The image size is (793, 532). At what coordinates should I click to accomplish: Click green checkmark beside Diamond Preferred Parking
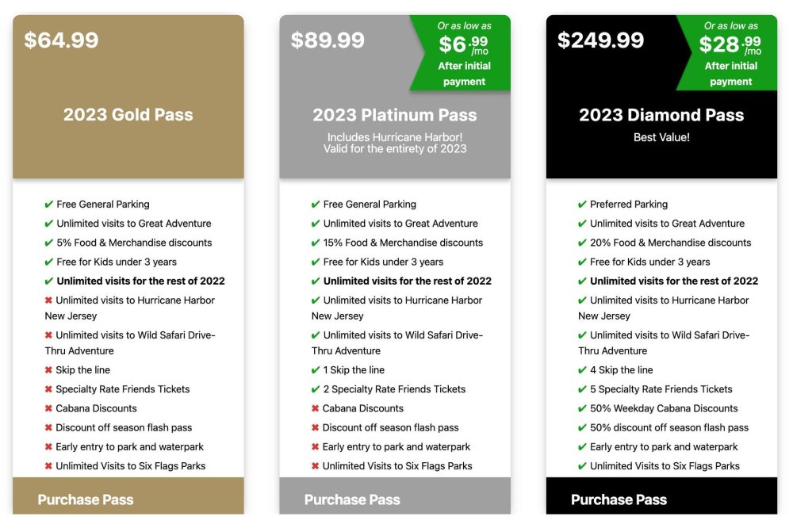582,205
